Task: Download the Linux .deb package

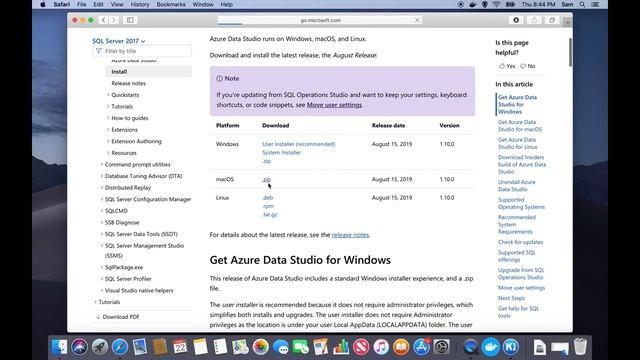Action: point(267,198)
